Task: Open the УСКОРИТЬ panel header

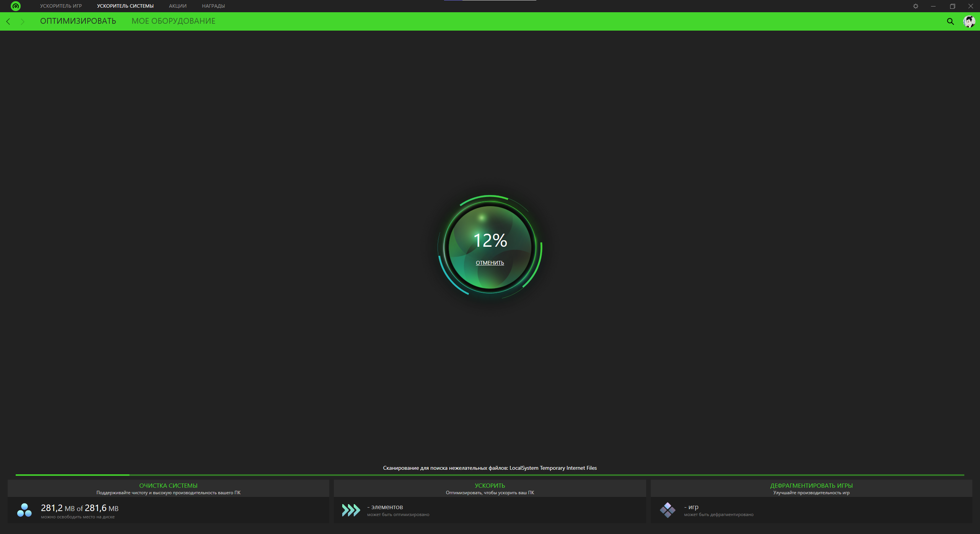Action: point(490,486)
